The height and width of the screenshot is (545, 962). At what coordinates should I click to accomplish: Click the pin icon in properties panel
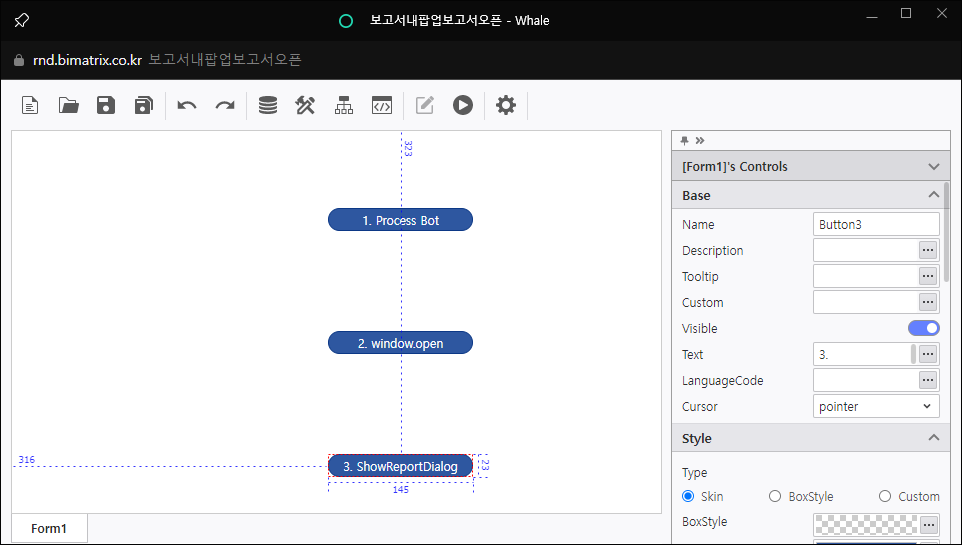[685, 141]
